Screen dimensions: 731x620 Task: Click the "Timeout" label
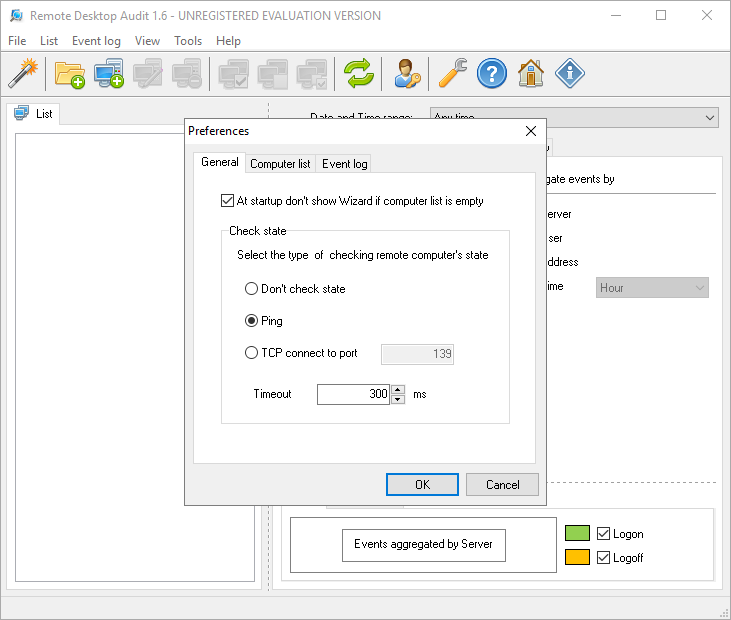tap(272, 394)
